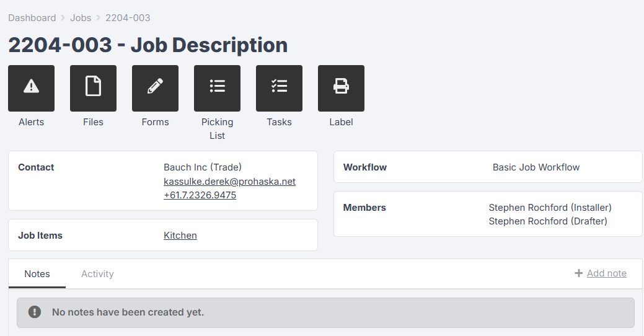The height and width of the screenshot is (336, 644).
Task: Click the Members field label
Action: (x=364, y=208)
